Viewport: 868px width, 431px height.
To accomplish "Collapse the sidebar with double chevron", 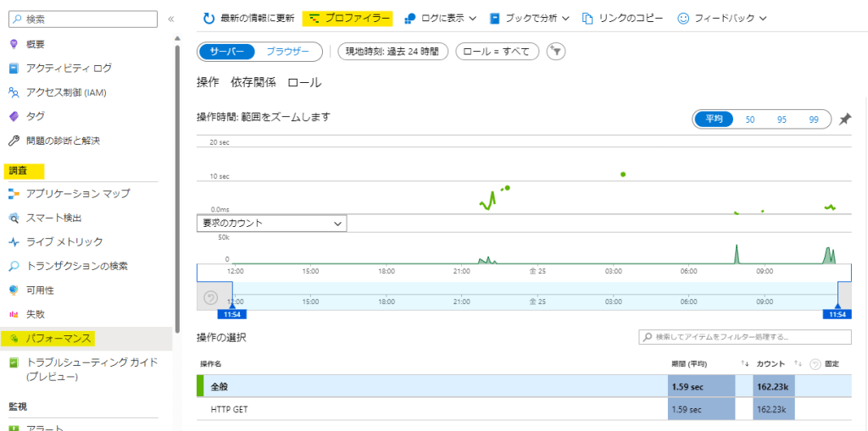I will coord(170,18).
